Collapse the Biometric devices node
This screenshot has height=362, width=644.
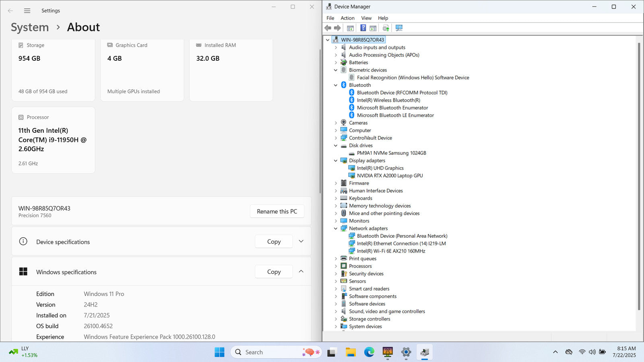click(x=336, y=70)
